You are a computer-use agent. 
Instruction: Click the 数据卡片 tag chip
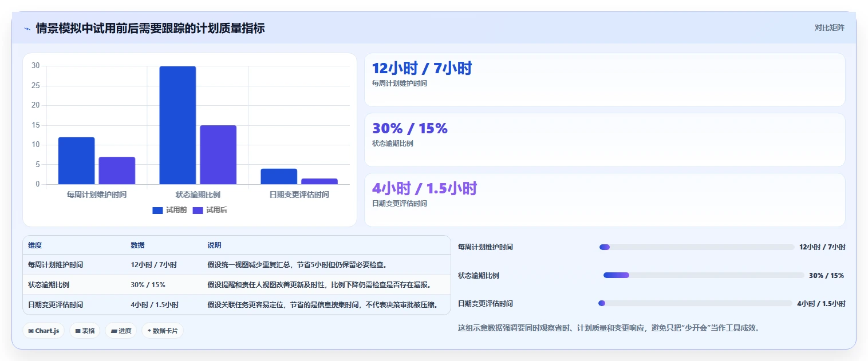(163, 331)
